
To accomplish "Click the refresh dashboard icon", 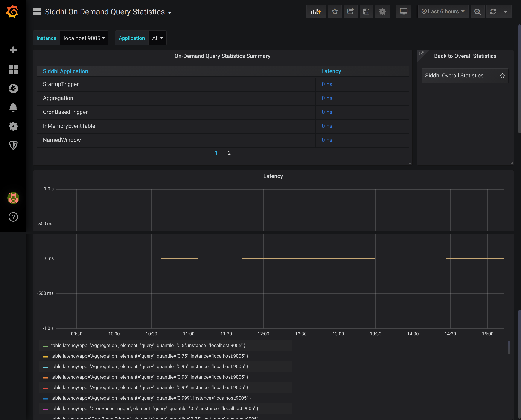I will coord(493,11).
